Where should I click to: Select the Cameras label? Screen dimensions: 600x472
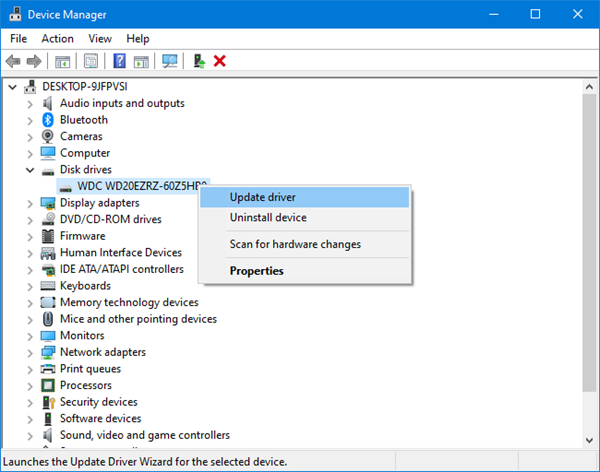tap(81, 136)
